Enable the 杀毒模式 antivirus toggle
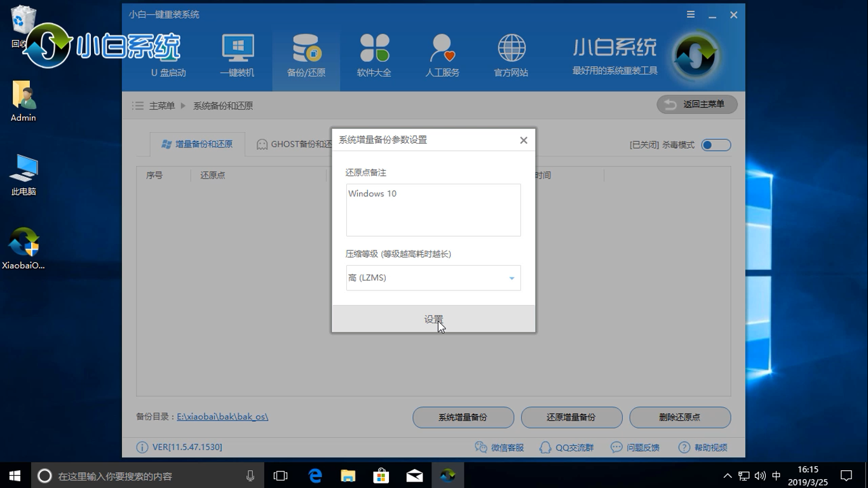Viewport: 868px width, 488px height. [715, 145]
